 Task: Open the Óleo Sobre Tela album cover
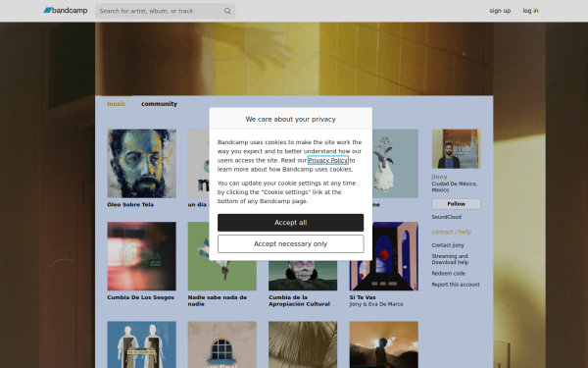pos(141,163)
